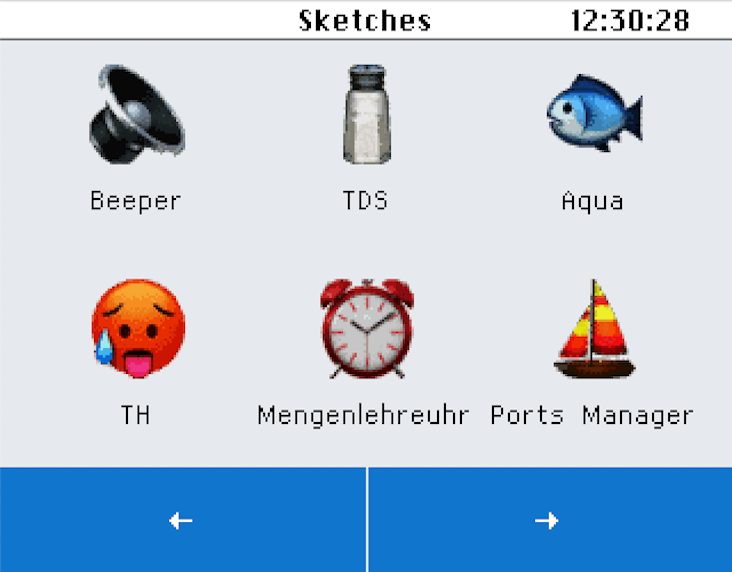Select the TDS text label
732x572 pixels.
[365, 200]
